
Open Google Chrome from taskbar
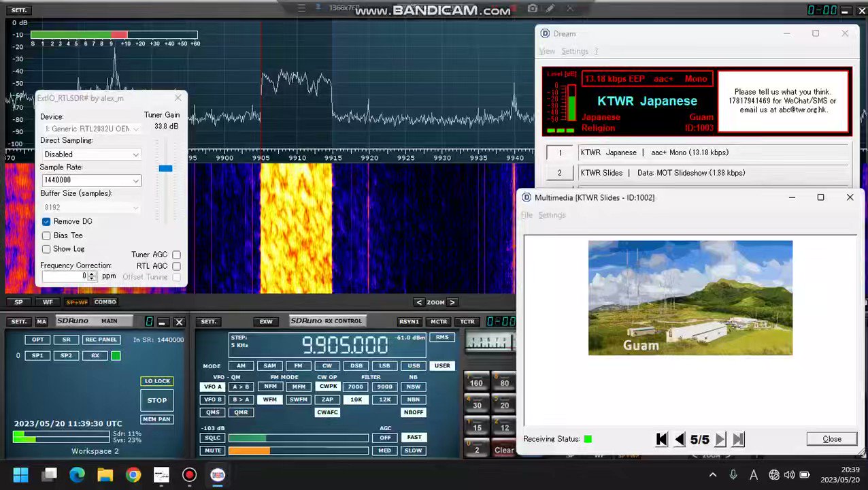[x=133, y=474]
